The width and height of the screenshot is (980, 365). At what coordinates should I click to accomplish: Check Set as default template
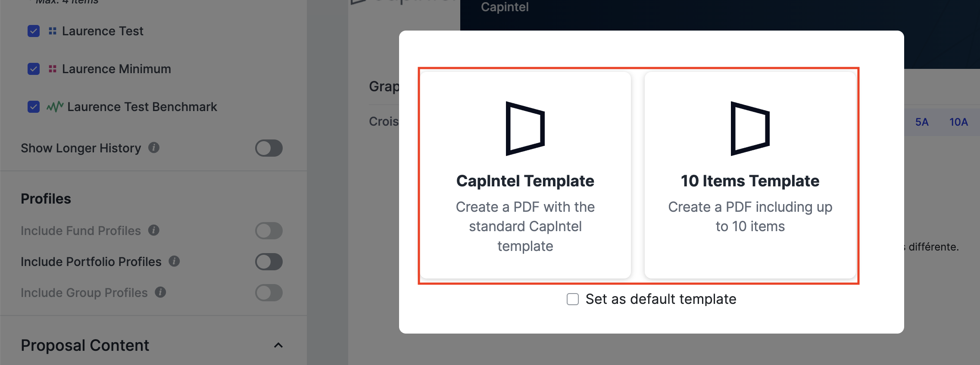click(x=573, y=299)
